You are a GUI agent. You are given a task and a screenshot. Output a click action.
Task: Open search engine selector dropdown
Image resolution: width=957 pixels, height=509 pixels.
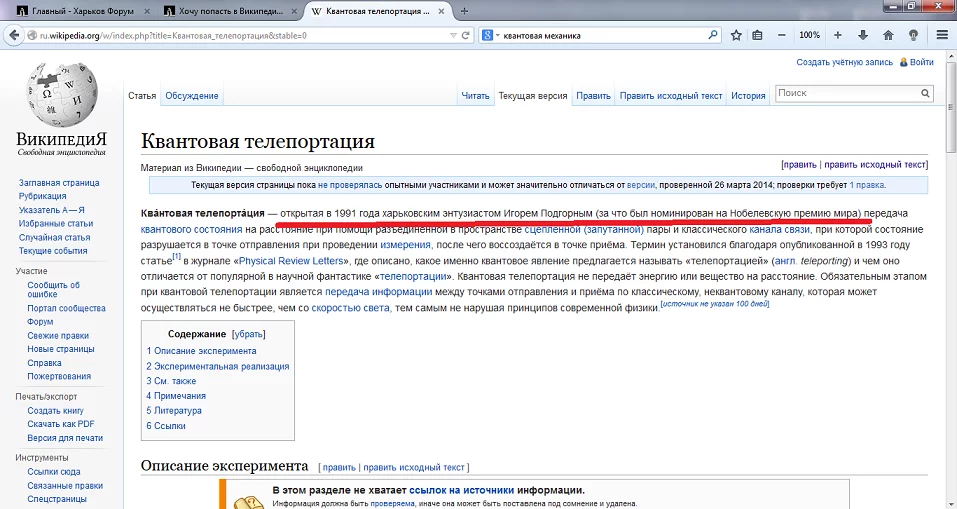coord(489,35)
